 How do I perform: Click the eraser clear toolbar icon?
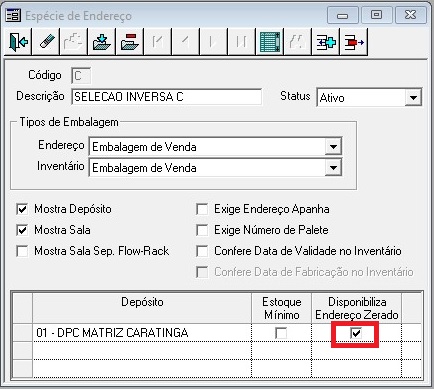46,42
